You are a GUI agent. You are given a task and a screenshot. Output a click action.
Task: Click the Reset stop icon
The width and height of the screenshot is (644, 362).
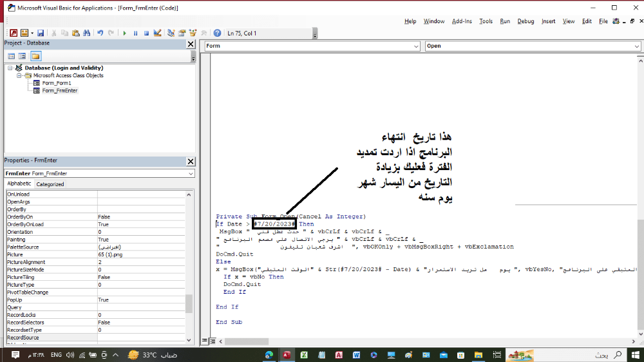point(146,33)
